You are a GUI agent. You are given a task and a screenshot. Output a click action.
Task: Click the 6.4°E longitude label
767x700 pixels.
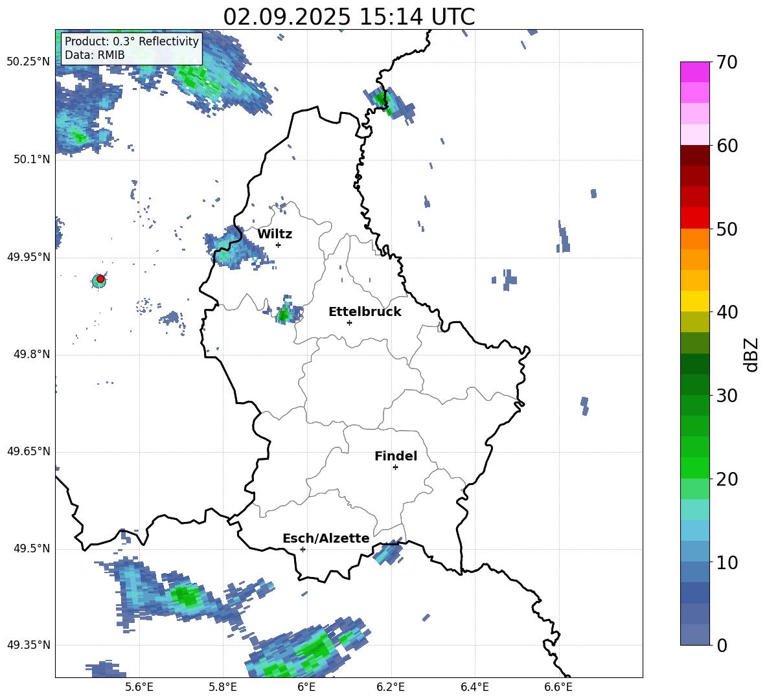click(x=474, y=687)
